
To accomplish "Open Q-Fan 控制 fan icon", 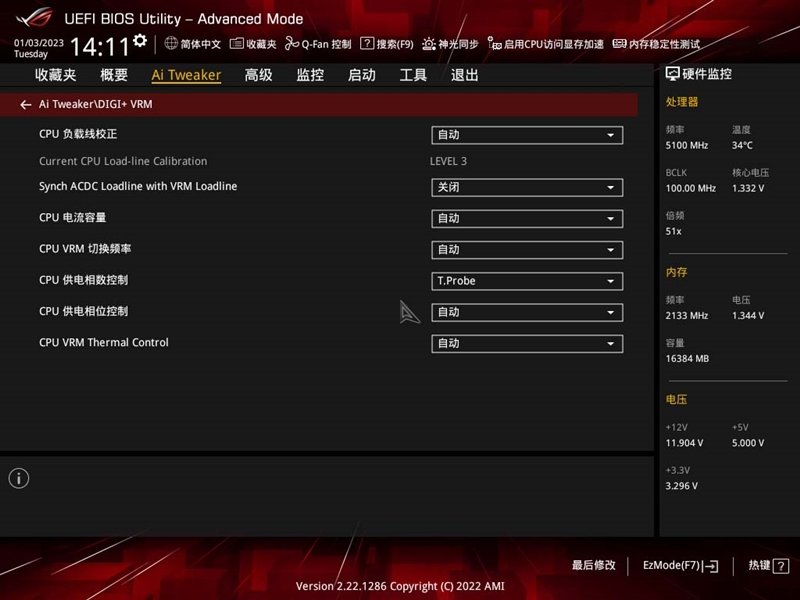I will click(x=291, y=43).
